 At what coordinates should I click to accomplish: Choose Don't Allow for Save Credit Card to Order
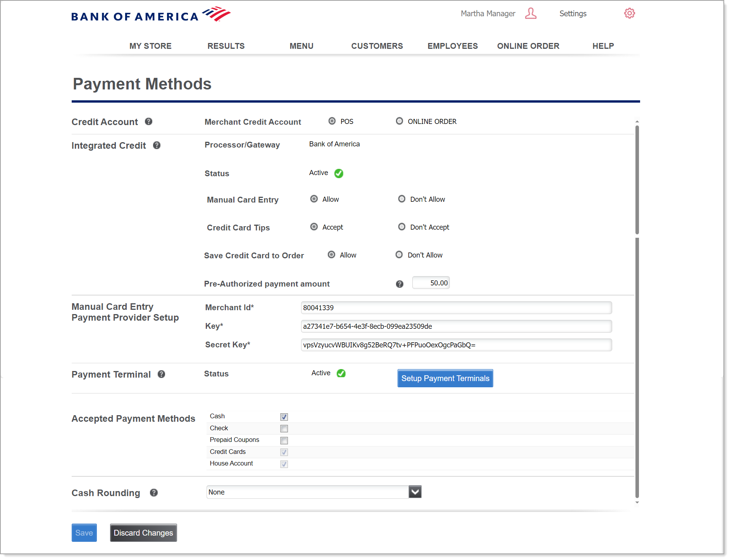coord(399,255)
